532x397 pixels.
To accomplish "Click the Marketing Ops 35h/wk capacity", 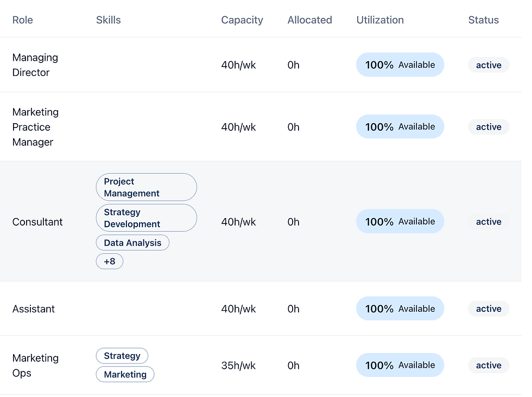I will pos(238,366).
